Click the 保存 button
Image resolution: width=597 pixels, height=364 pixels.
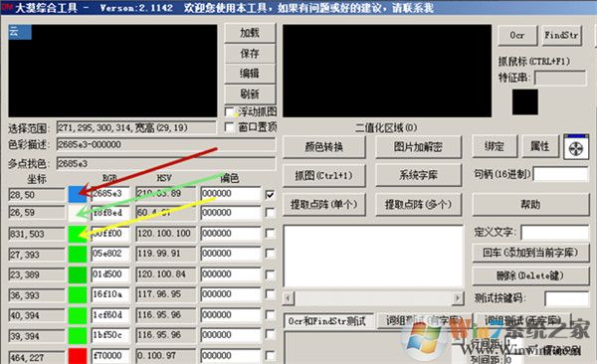[250, 54]
